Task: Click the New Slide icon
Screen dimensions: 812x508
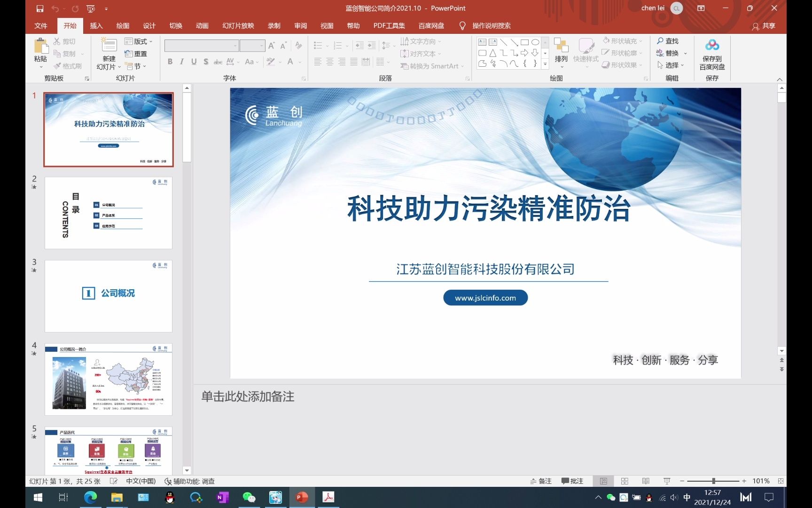Action: [x=109, y=45]
